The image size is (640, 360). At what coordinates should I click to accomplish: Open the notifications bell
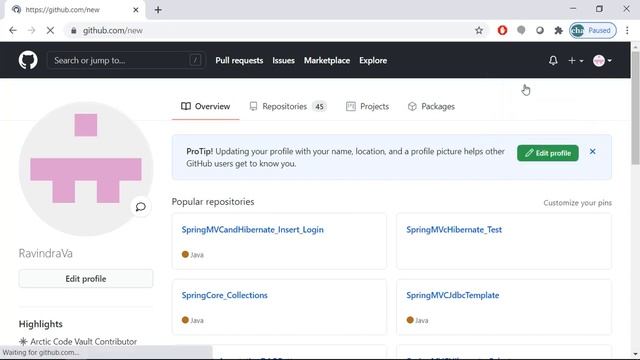pyautogui.click(x=553, y=60)
